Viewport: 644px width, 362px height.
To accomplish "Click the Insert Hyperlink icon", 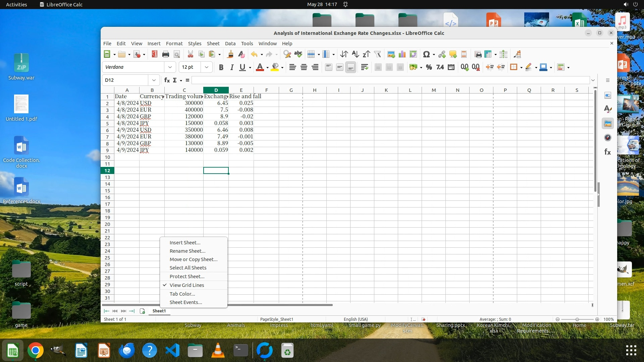I will click(x=442, y=54).
